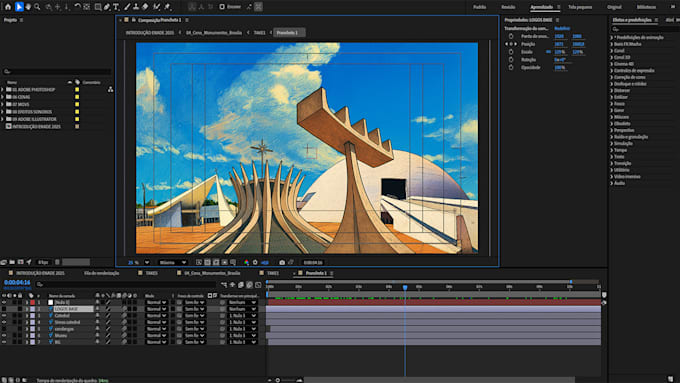Select the Clone Stamp tool
The height and width of the screenshot is (383, 680).
[x=136, y=7]
